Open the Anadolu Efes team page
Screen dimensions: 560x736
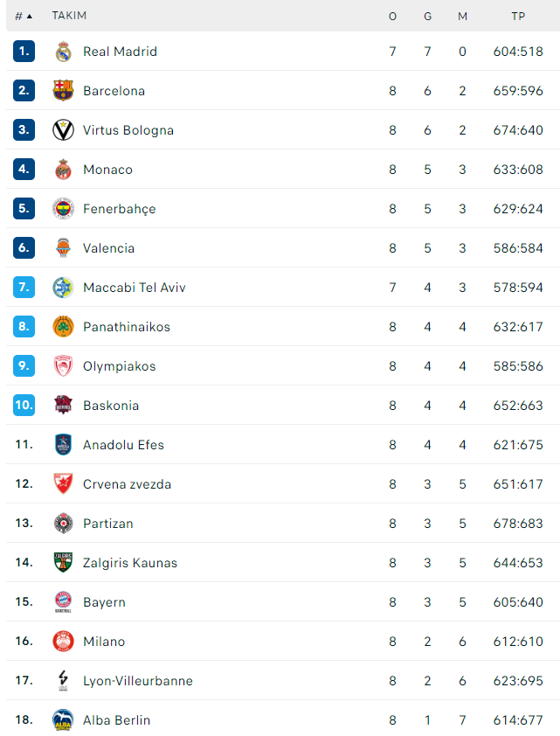coord(124,445)
